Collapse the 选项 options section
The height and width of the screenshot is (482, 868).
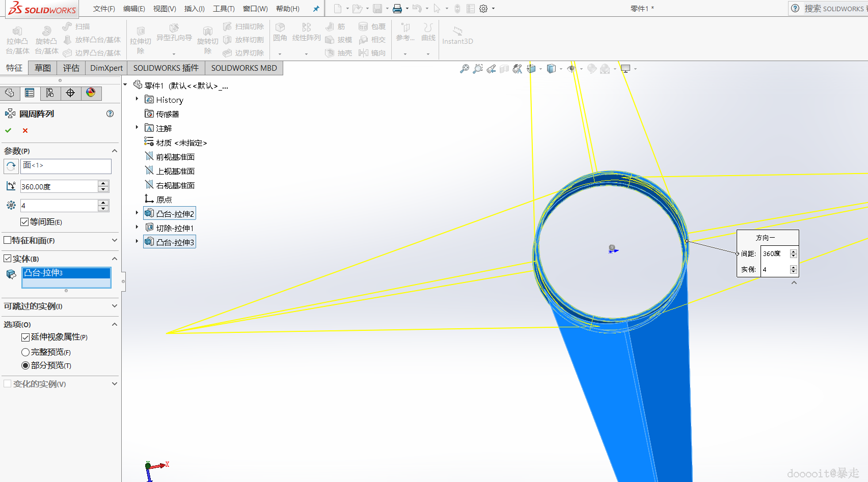[114, 324]
